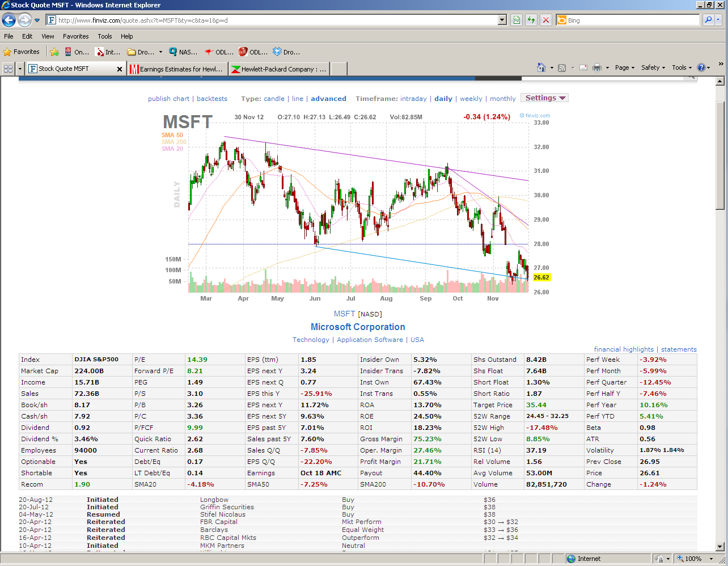The width and height of the screenshot is (728, 566).
Task: Click the MSFT daily stock chart
Action: point(358,207)
